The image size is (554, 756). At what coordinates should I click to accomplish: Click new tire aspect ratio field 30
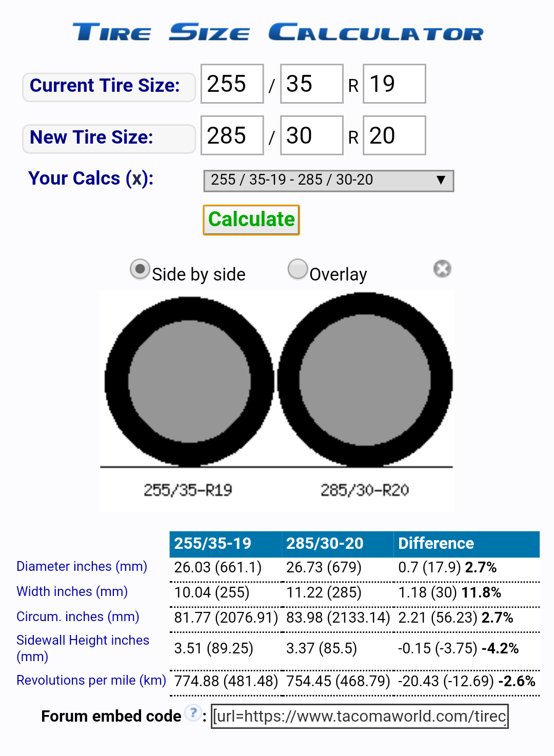[311, 136]
